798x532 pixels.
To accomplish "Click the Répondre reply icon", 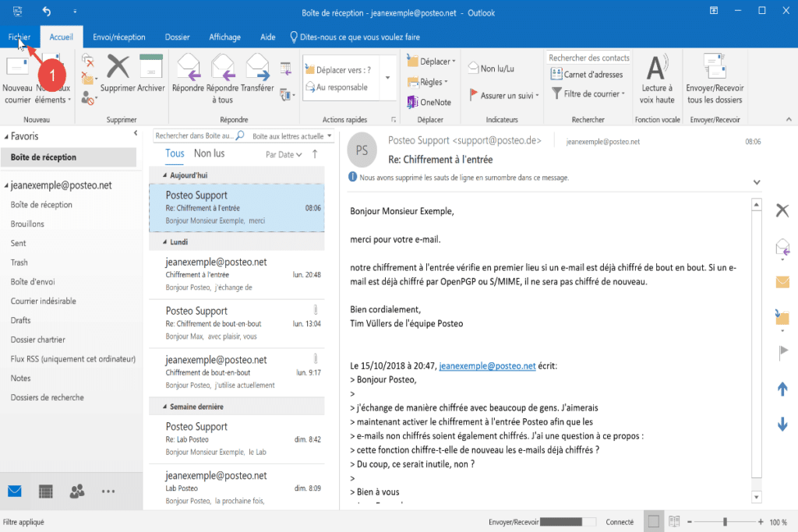I will (187, 69).
